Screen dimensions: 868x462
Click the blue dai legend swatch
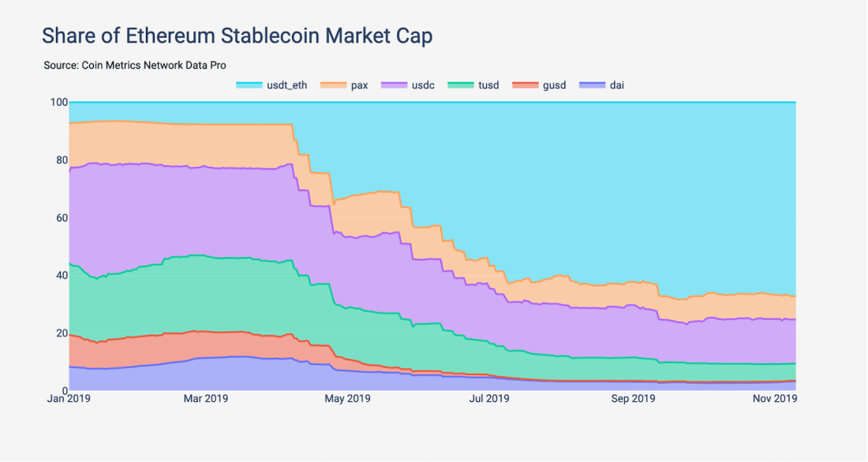(592, 85)
